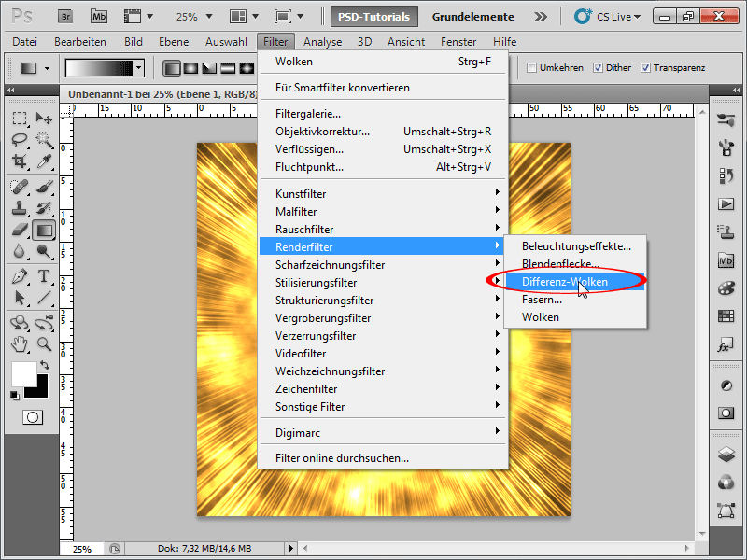
Task: Choose angle gradient style
Action: (x=209, y=68)
